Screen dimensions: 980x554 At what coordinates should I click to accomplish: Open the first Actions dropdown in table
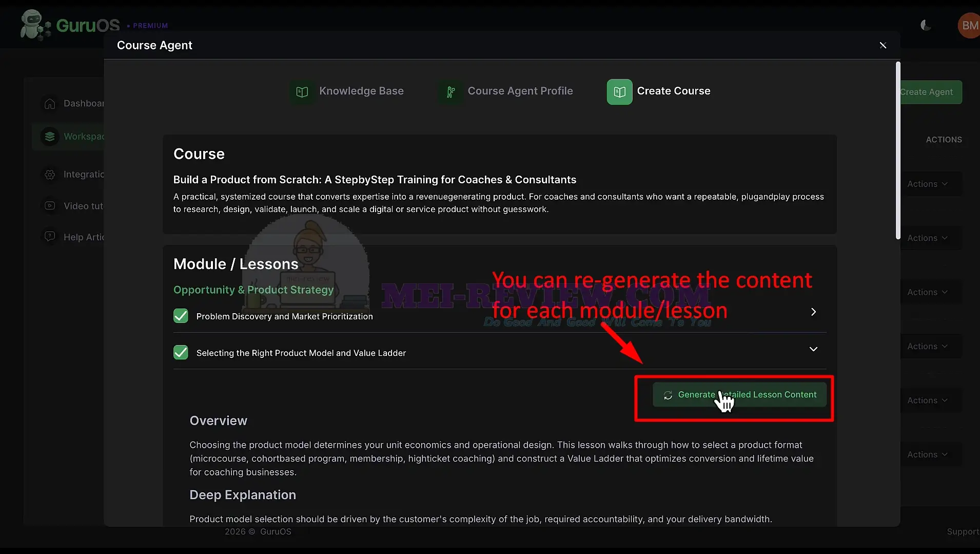(x=927, y=184)
